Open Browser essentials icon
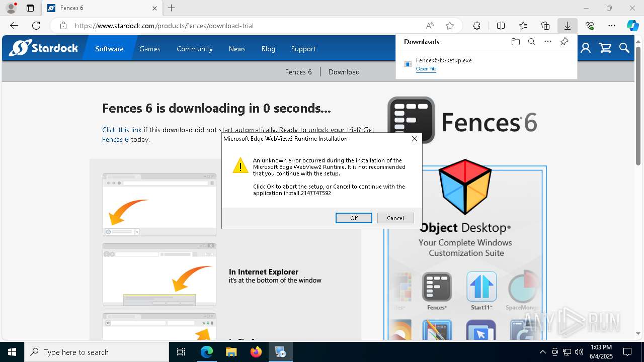 (590, 26)
